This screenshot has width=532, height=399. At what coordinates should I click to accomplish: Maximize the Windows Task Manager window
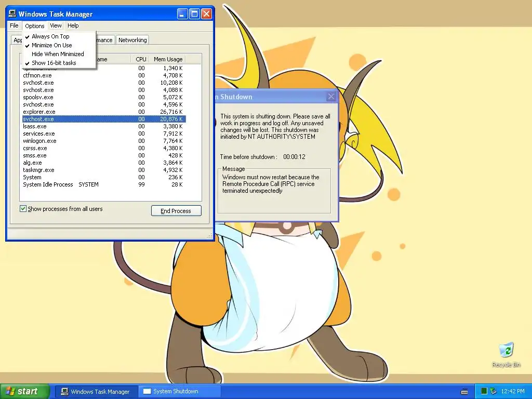[194, 14]
